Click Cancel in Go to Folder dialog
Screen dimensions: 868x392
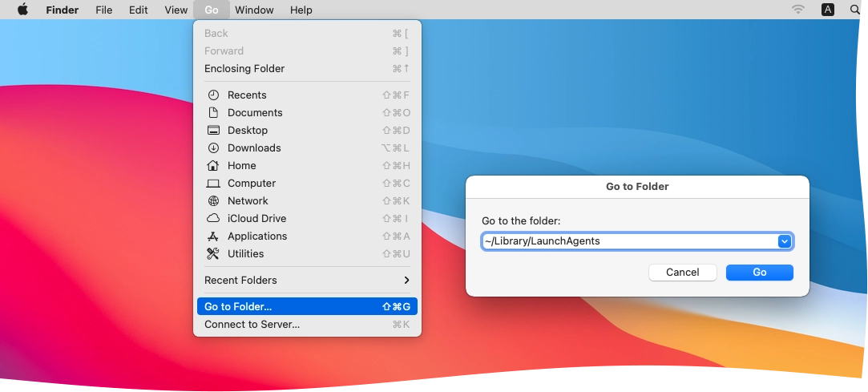(683, 273)
